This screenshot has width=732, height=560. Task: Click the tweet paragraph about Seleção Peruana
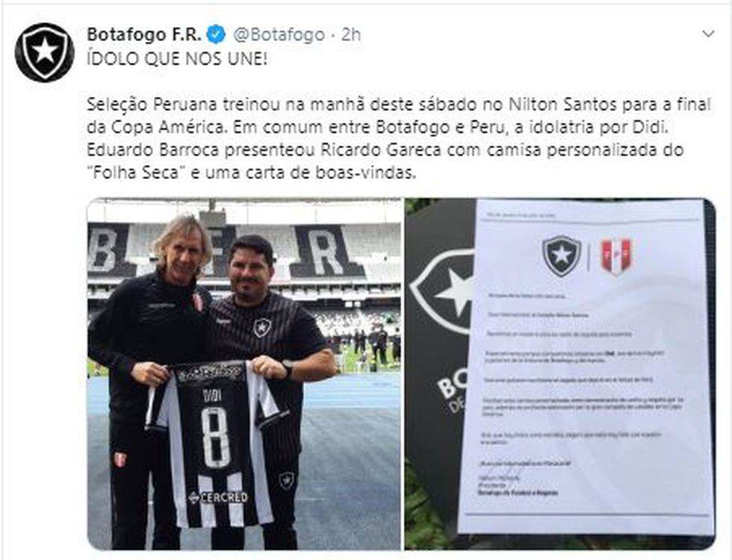[399, 139]
